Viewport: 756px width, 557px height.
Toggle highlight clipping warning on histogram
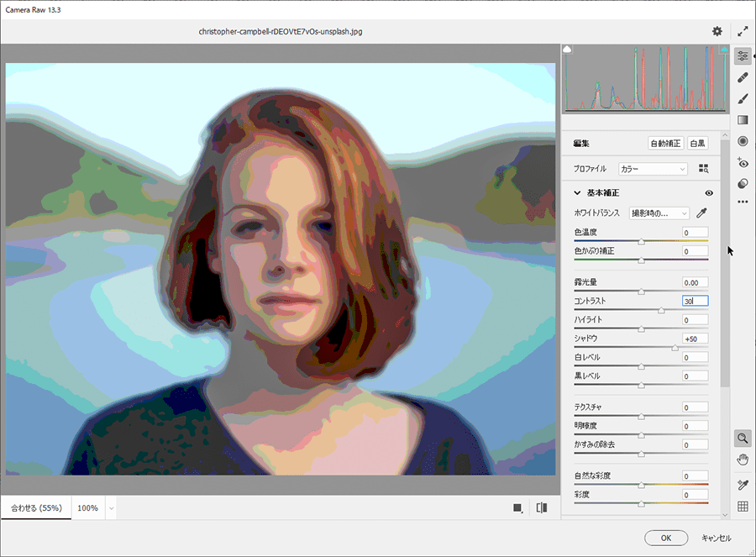724,50
